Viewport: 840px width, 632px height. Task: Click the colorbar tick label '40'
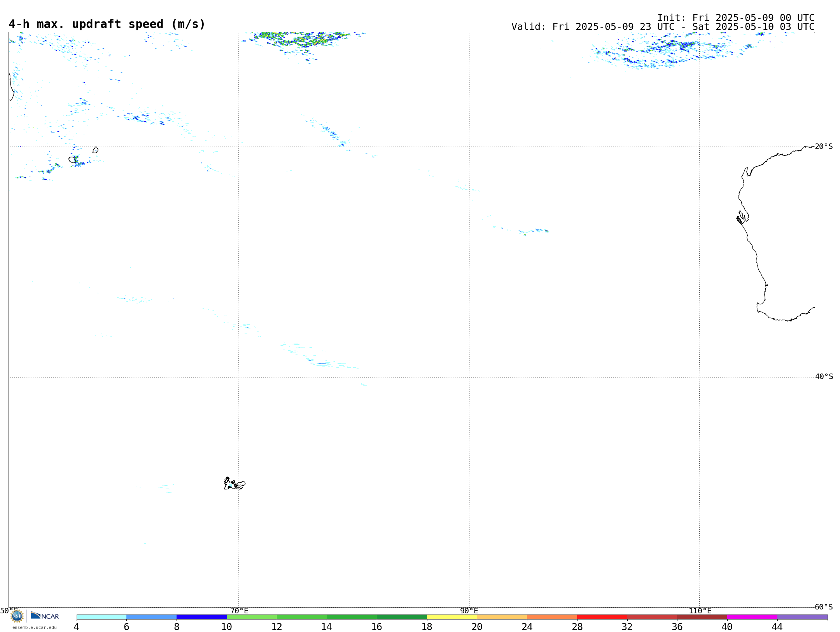(727, 627)
